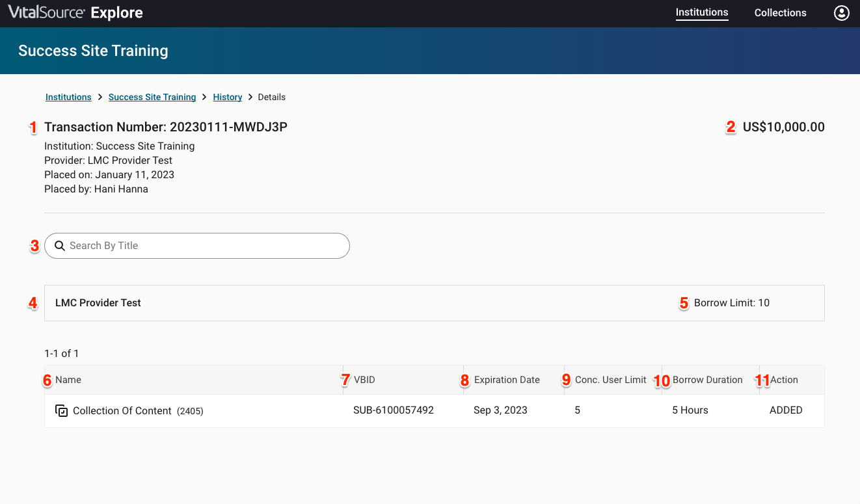This screenshot has height=504, width=860.
Task: Click the Expiration Date column header
Action: pos(507,380)
